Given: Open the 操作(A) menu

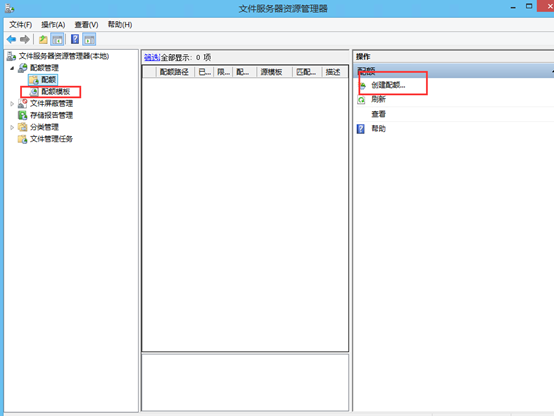Looking at the screenshot, I should pyautogui.click(x=53, y=25).
